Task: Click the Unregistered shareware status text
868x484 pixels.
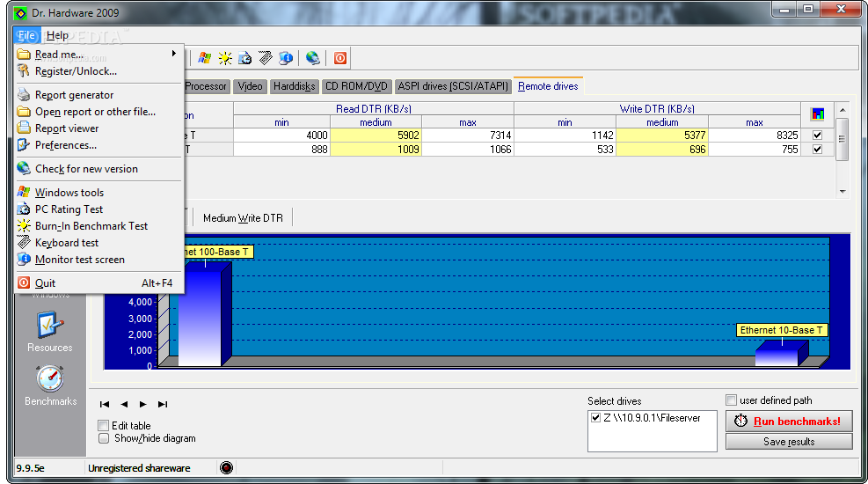Action: (139, 468)
